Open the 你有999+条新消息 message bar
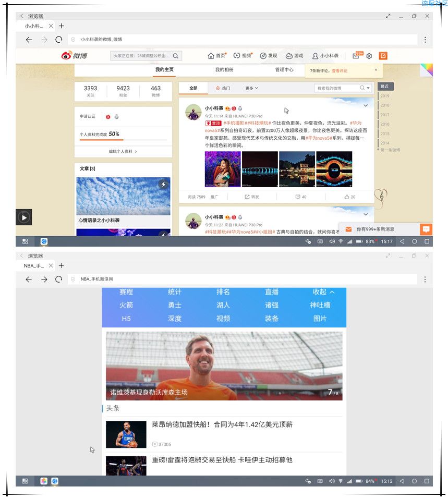This screenshot has width=448, height=499. click(x=380, y=229)
